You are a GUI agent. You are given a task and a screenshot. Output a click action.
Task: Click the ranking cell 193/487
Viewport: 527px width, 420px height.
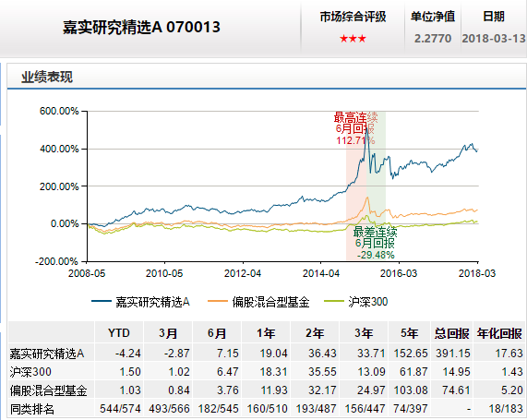tap(317, 409)
